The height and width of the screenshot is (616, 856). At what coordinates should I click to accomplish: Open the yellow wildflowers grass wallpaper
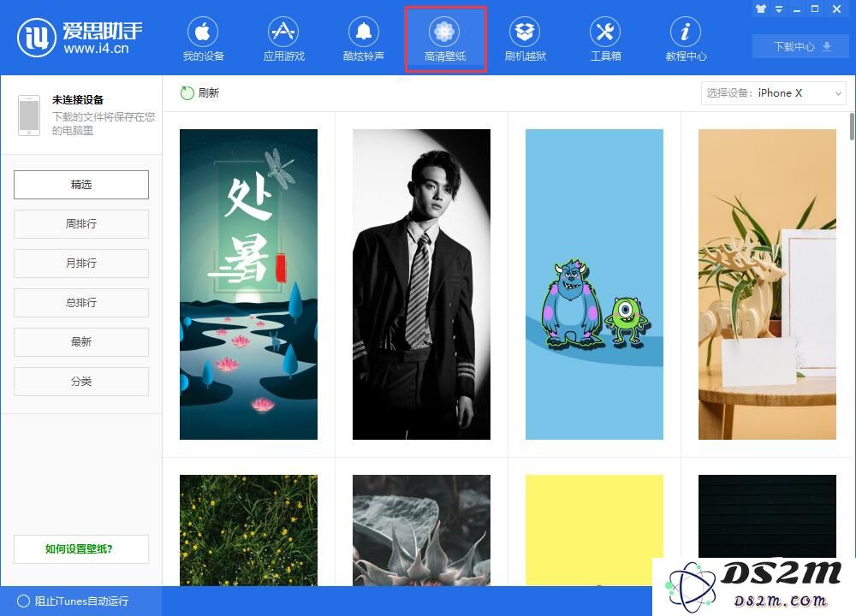(x=248, y=530)
